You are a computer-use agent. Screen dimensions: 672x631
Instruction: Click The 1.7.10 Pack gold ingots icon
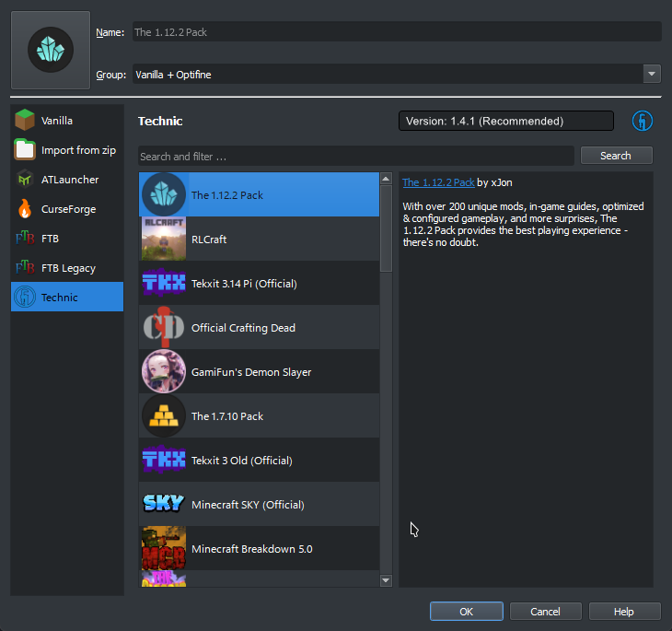click(164, 415)
